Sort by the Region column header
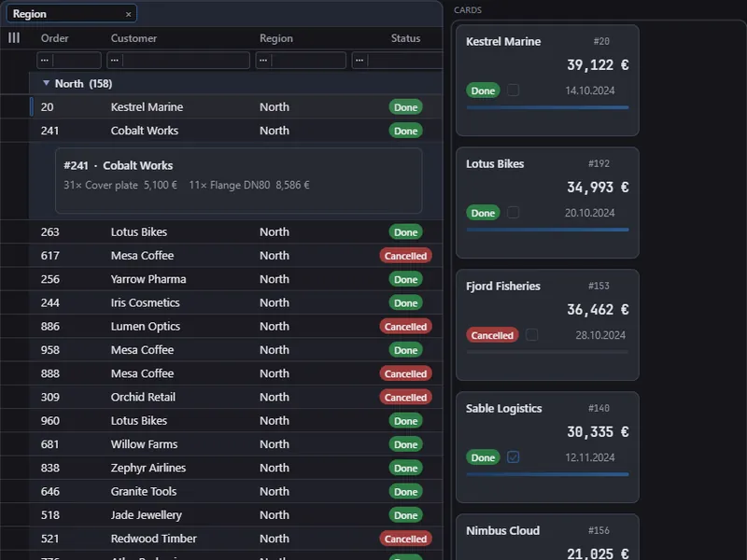This screenshot has height=560, width=747. [x=276, y=38]
